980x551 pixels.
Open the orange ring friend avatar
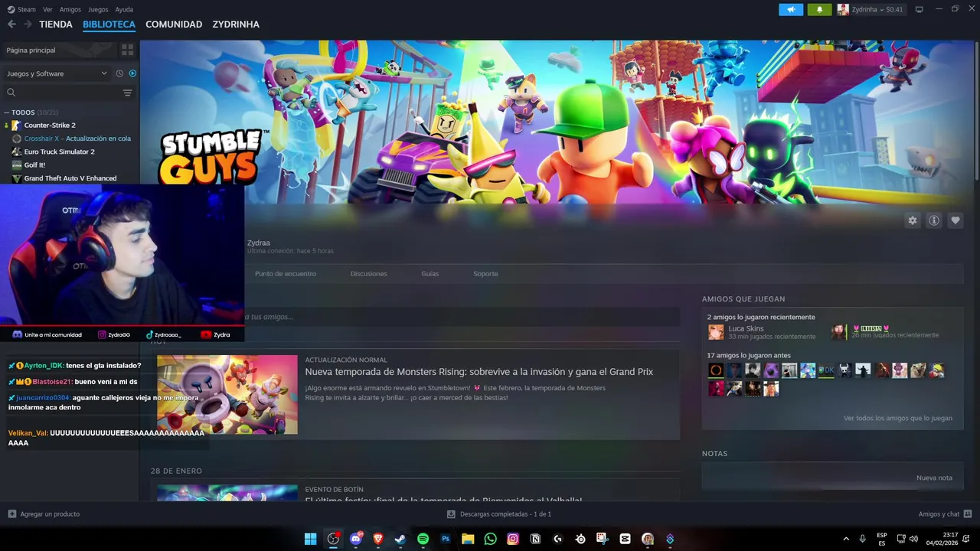pos(716,370)
